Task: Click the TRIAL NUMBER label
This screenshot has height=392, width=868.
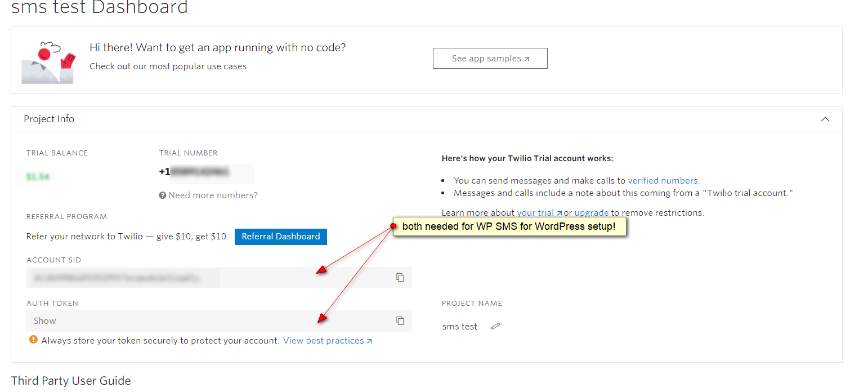Action: pos(189,153)
